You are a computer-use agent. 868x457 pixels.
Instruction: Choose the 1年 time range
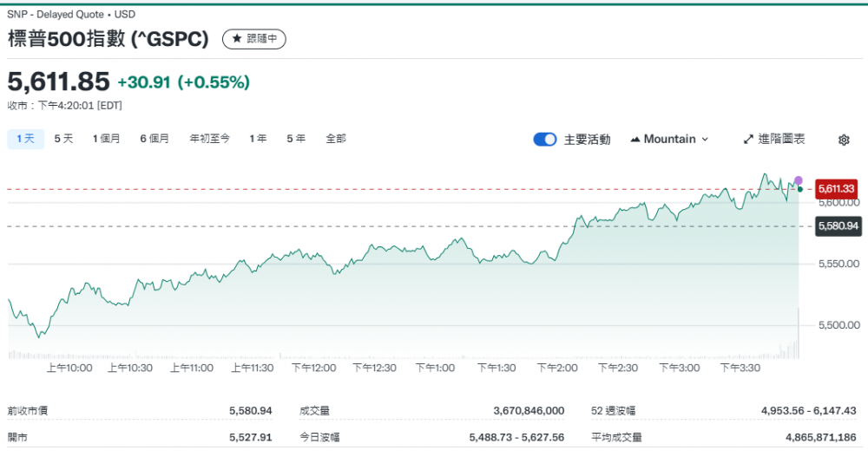pyautogui.click(x=258, y=139)
